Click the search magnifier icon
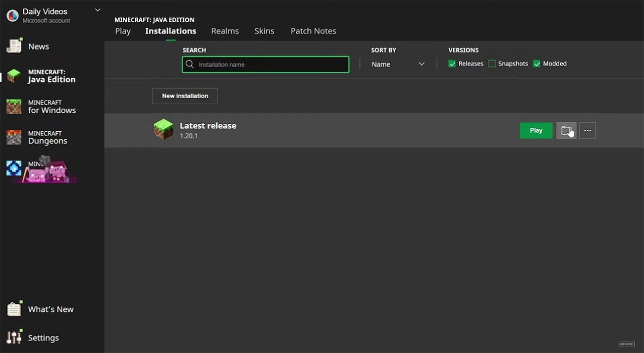The width and height of the screenshot is (644, 353). (190, 64)
